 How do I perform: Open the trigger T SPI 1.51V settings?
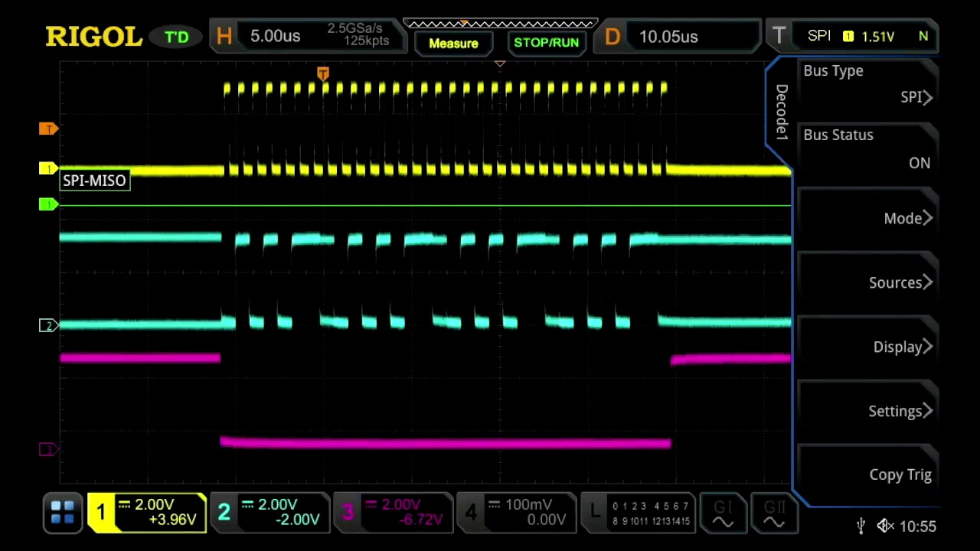852,36
